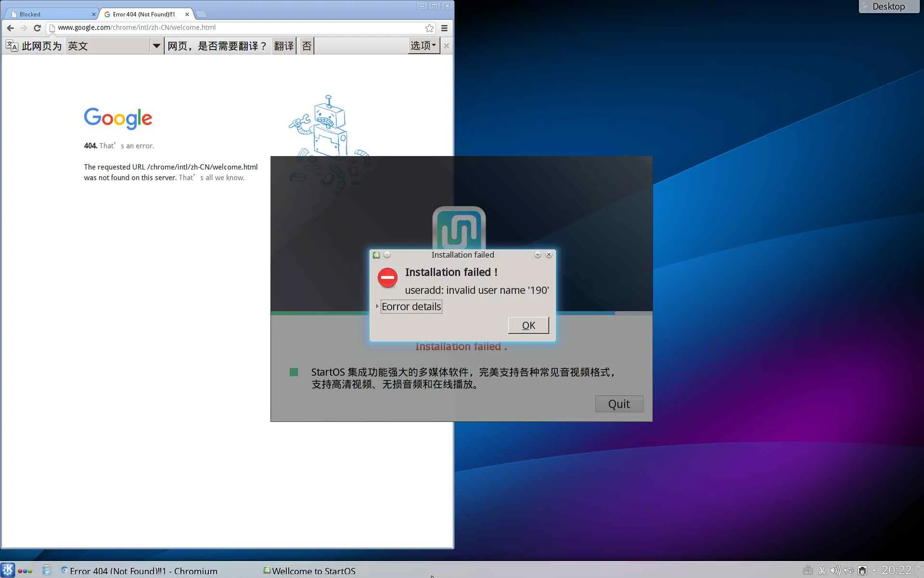Open translate language dropdown arrow

[x=156, y=46]
